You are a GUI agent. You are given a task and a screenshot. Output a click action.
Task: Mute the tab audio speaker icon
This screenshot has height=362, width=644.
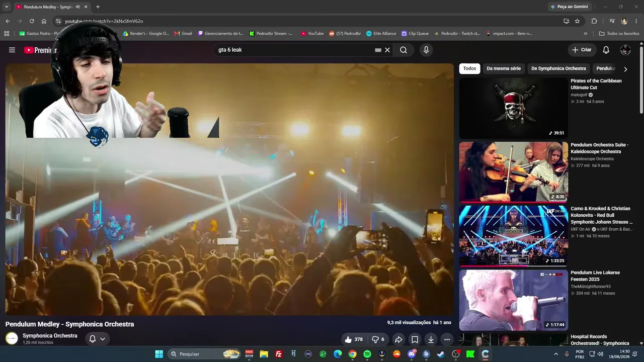[x=77, y=7]
